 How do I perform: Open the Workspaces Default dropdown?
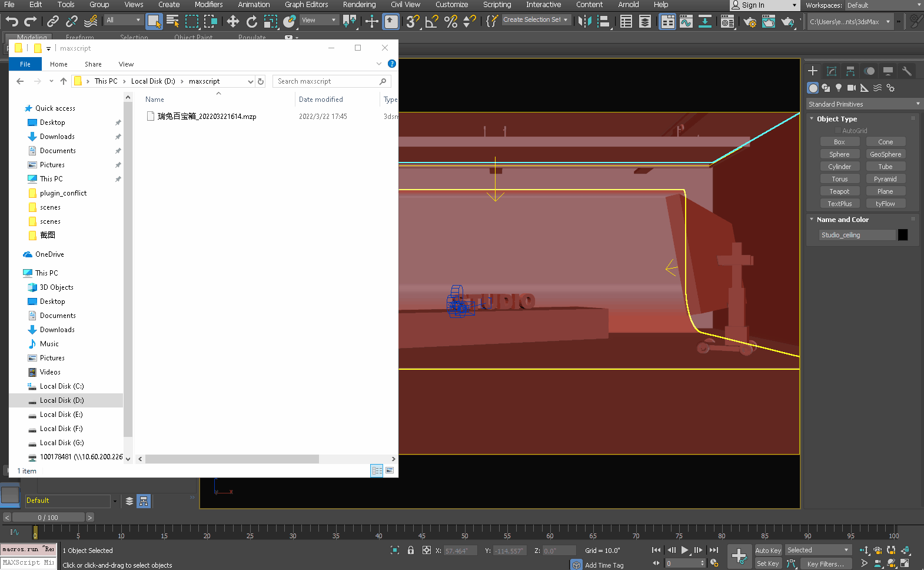click(x=883, y=5)
